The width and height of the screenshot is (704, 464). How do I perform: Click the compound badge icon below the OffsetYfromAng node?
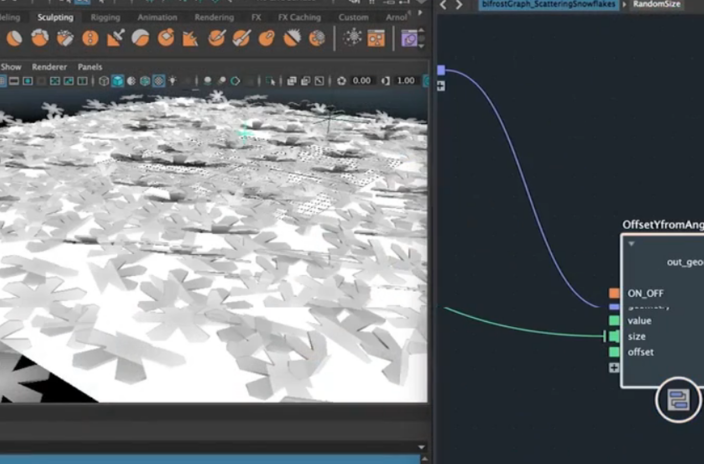coord(678,402)
